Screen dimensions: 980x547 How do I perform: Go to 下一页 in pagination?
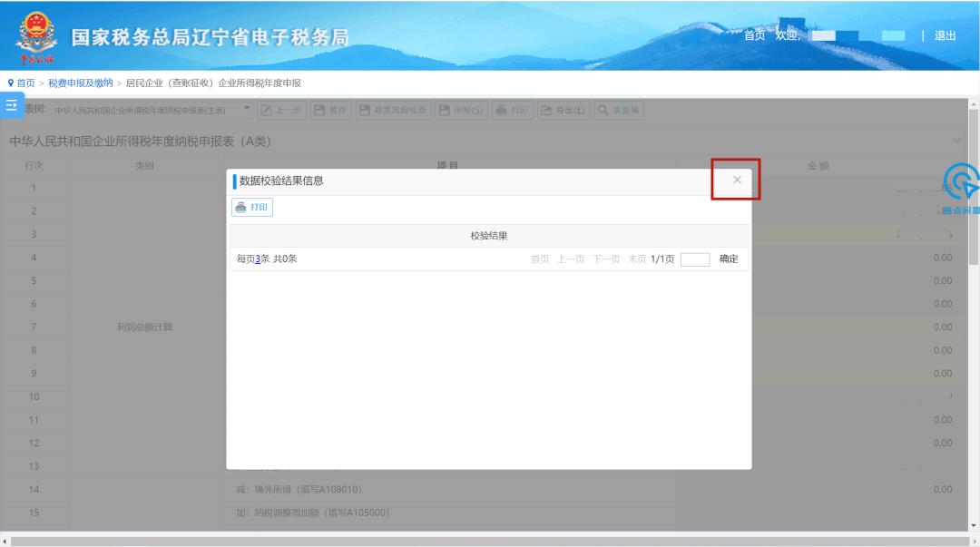[x=606, y=259]
